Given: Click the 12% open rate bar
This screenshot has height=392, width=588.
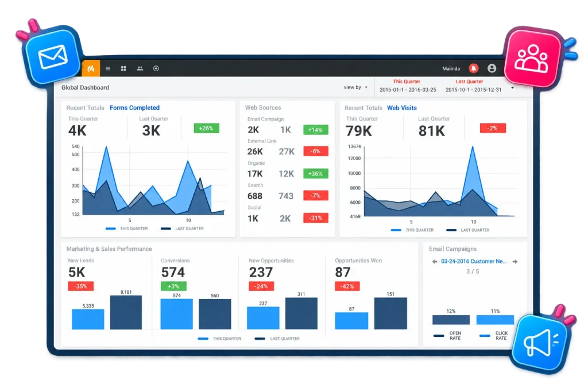Looking at the screenshot, I should (x=451, y=320).
